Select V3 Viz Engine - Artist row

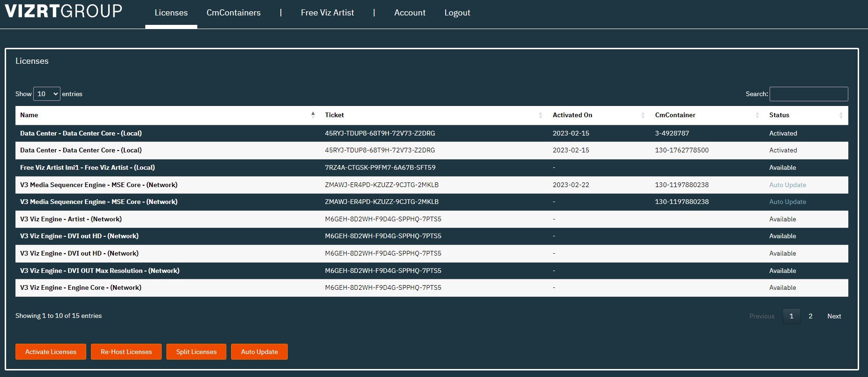point(432,219)
